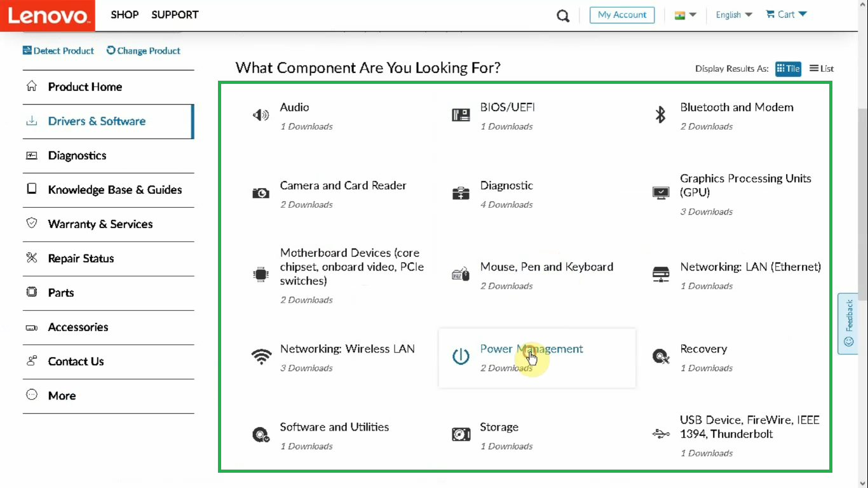The image size is (868, 488).
Task: Click the USB Device icon
Action: click(660, 435)
